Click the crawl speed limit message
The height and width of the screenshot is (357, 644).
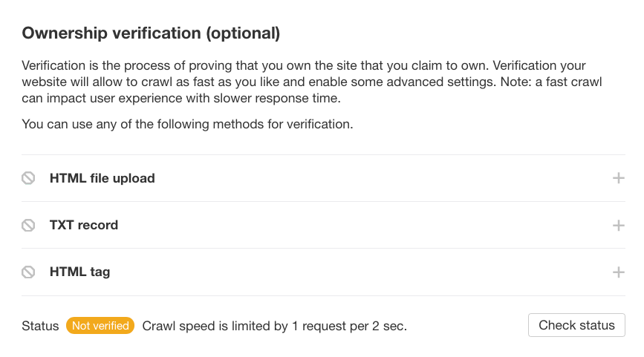(x=274, y=326)
